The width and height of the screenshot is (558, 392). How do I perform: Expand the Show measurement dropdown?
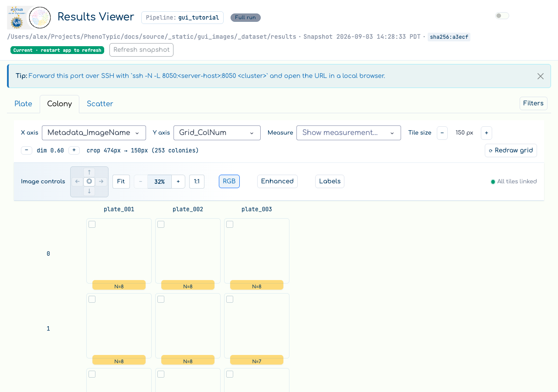(349, 133)
